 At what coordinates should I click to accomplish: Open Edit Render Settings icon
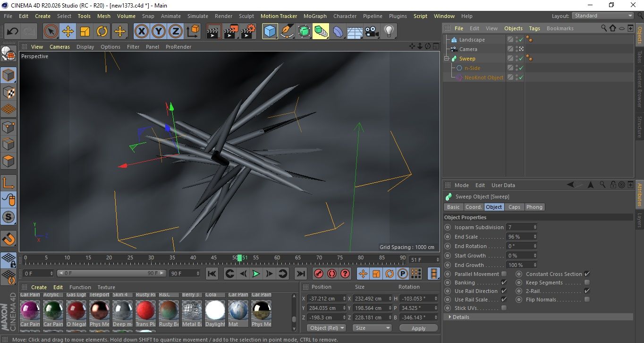248,32
